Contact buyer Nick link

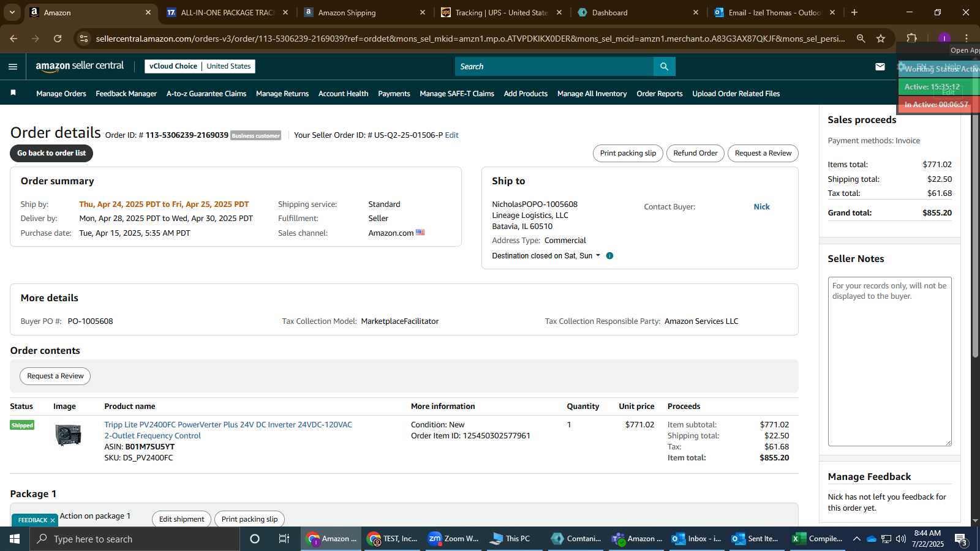[761, 207]
